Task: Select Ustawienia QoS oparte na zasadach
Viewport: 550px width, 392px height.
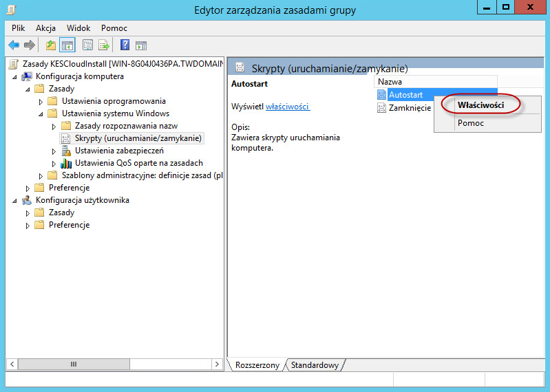Action: coord(139,163)
